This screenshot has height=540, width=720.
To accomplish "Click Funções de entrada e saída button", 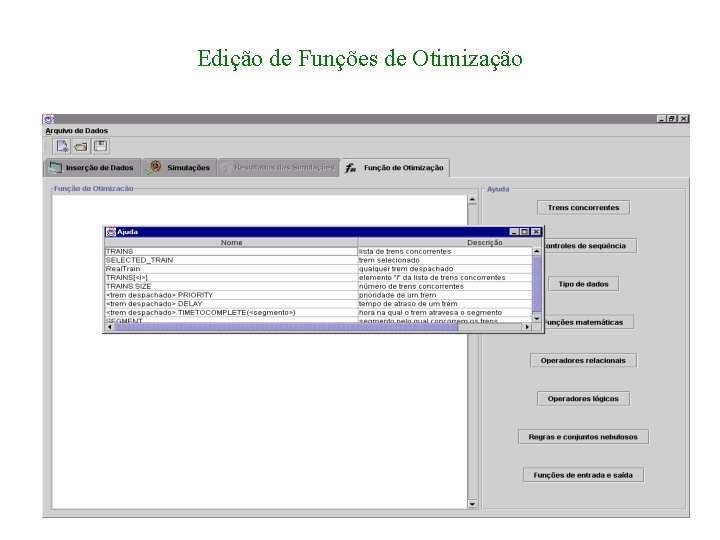I will [x=583, y=475].
